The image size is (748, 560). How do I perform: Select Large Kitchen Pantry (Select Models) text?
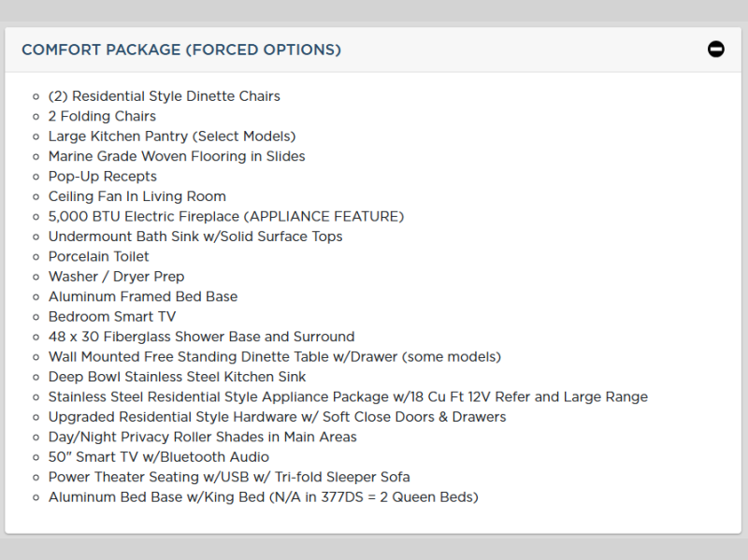point(172,136)
